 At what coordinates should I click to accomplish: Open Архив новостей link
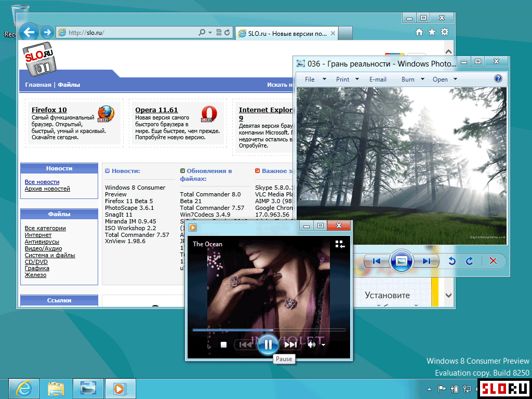point(47,189)
